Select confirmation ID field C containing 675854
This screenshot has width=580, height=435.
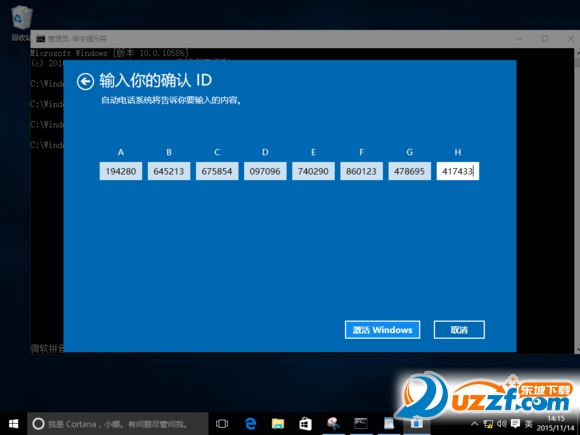[217, 171]
